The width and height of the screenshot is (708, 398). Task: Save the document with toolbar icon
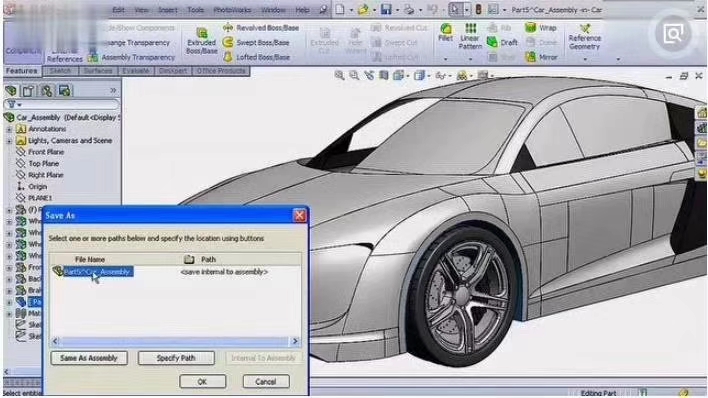tap(386, 9)
